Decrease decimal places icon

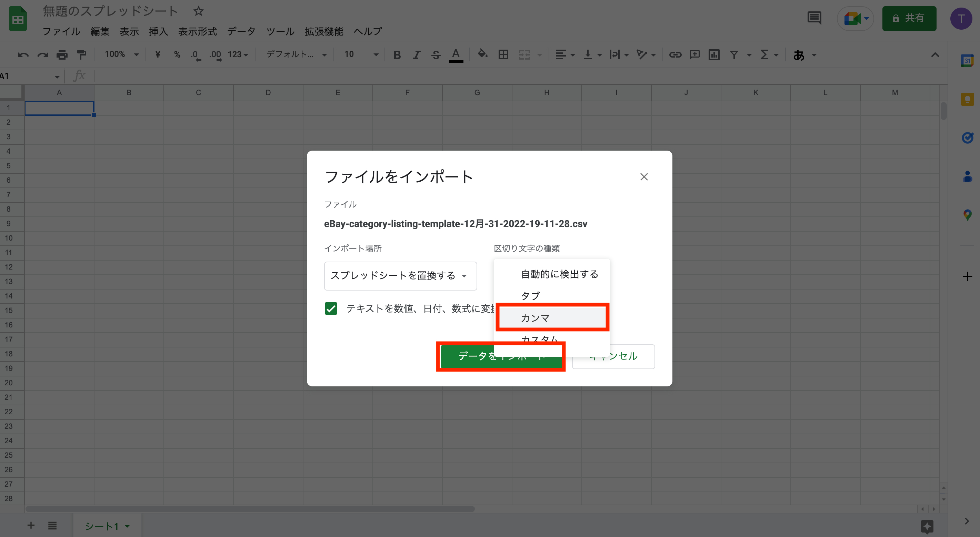coord(196,55)
